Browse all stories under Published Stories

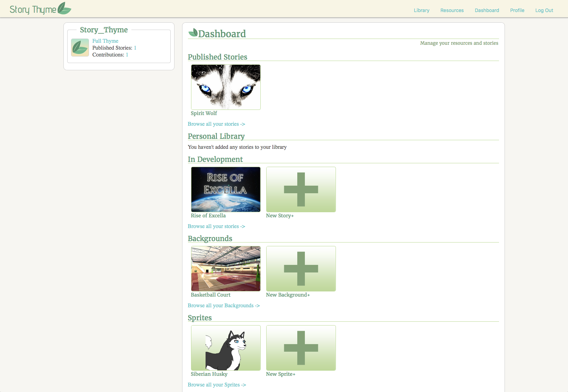tap(216, 124)
